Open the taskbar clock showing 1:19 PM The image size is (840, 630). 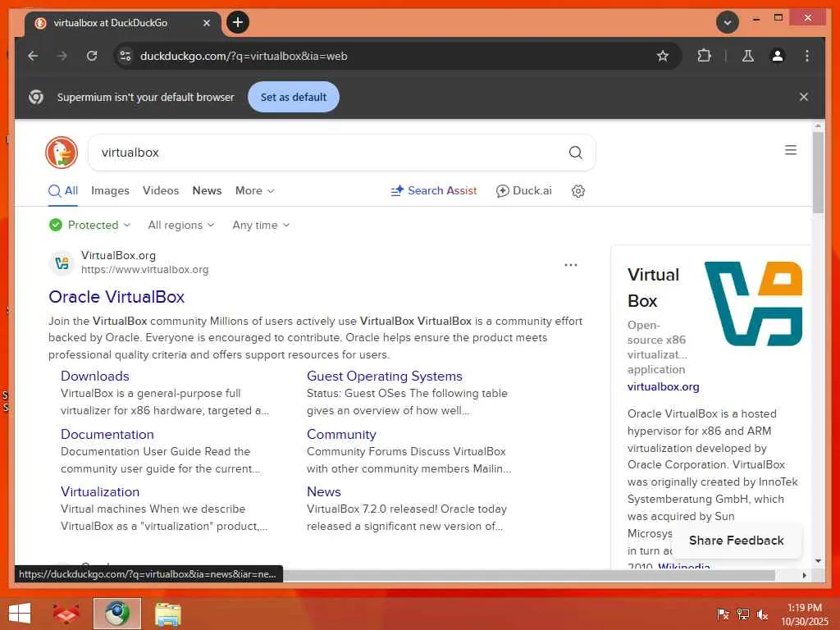click(805, 614)
